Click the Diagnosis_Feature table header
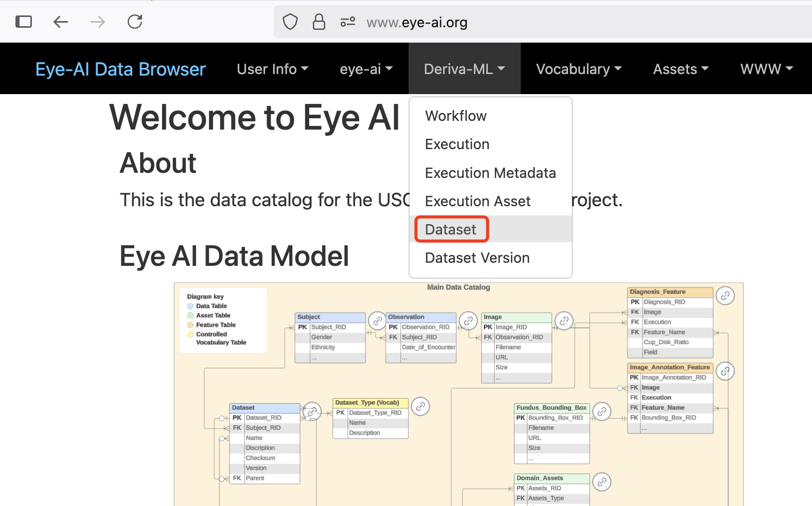The image size is (812, 506). pos(670,292)
